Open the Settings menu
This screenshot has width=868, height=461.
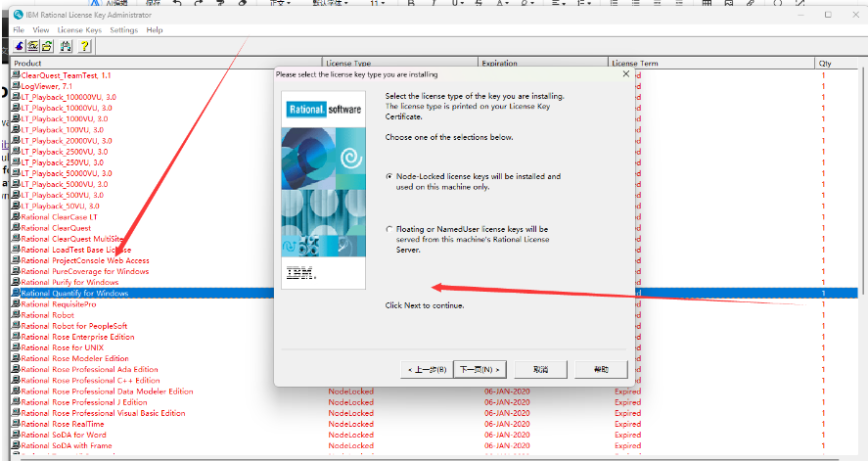(x=123, y=30)
